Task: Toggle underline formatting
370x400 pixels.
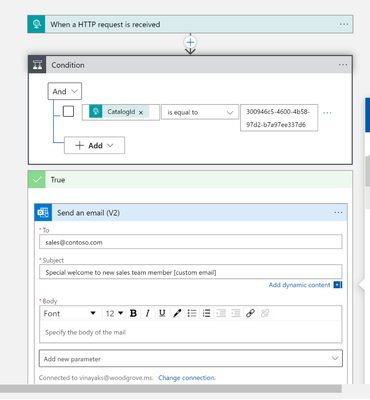Action: pos(162,313)
